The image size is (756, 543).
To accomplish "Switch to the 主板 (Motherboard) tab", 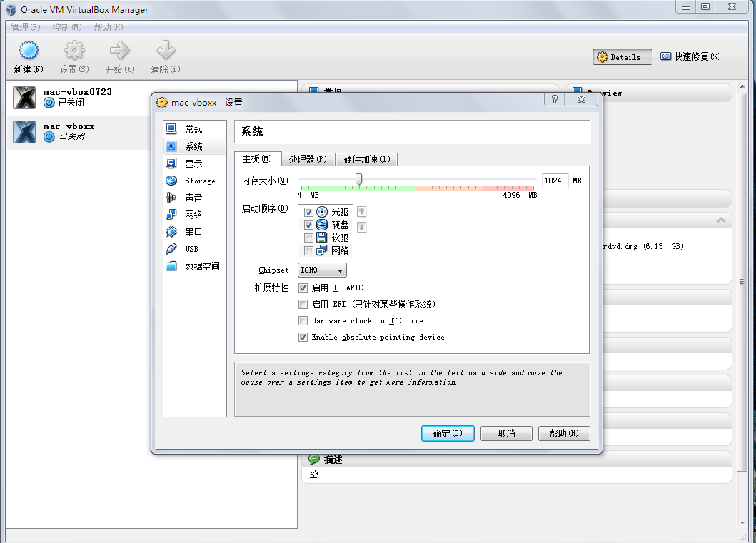I will pyautogui.click(x=257, y=158).
